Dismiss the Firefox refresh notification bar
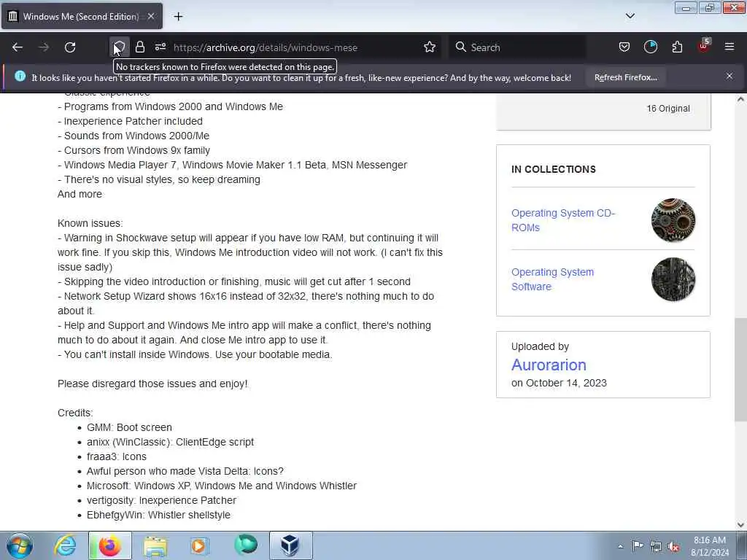The height and width of the screenshot is (560, 747). (x=729, y=76)
